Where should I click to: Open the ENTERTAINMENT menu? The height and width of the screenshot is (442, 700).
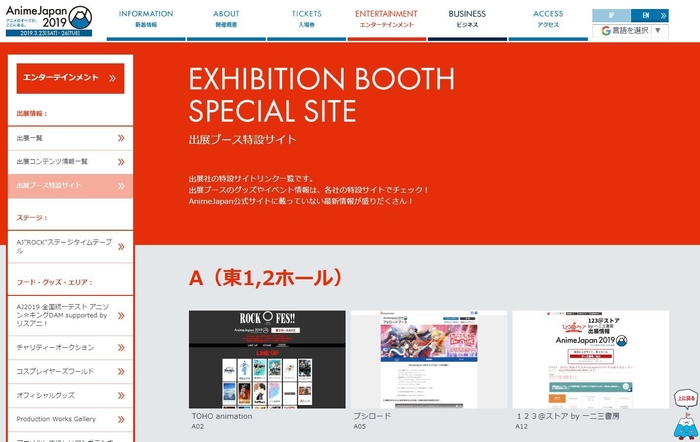pos(387,20)
